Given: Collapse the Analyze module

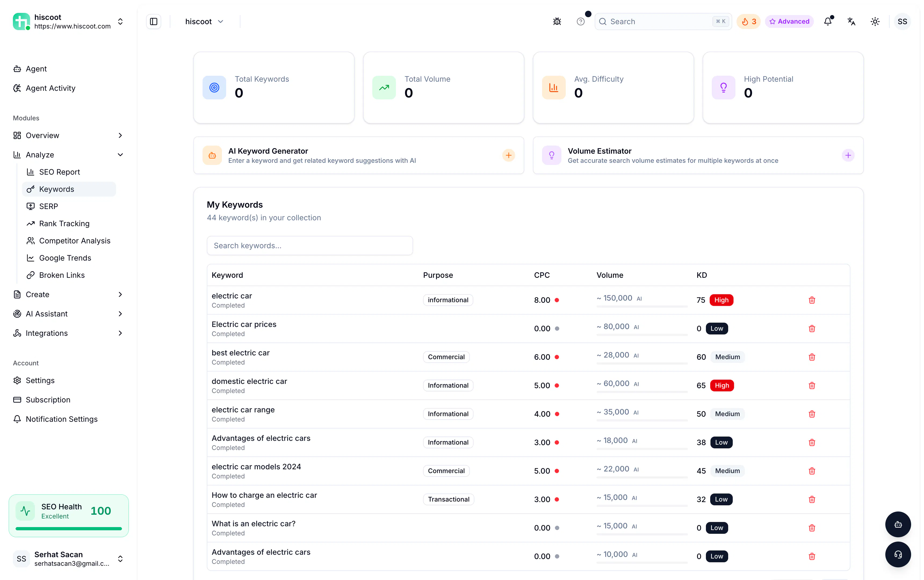Looking at the screenshot, I should [x=69, y=154].
